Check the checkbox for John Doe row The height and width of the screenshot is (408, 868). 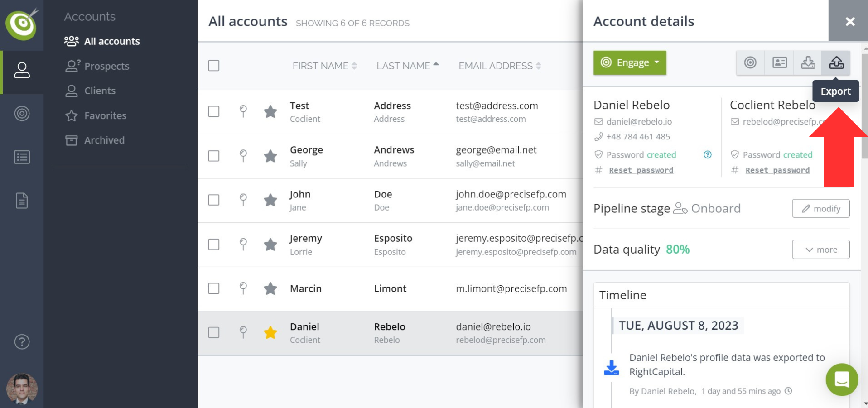(214, 200)
